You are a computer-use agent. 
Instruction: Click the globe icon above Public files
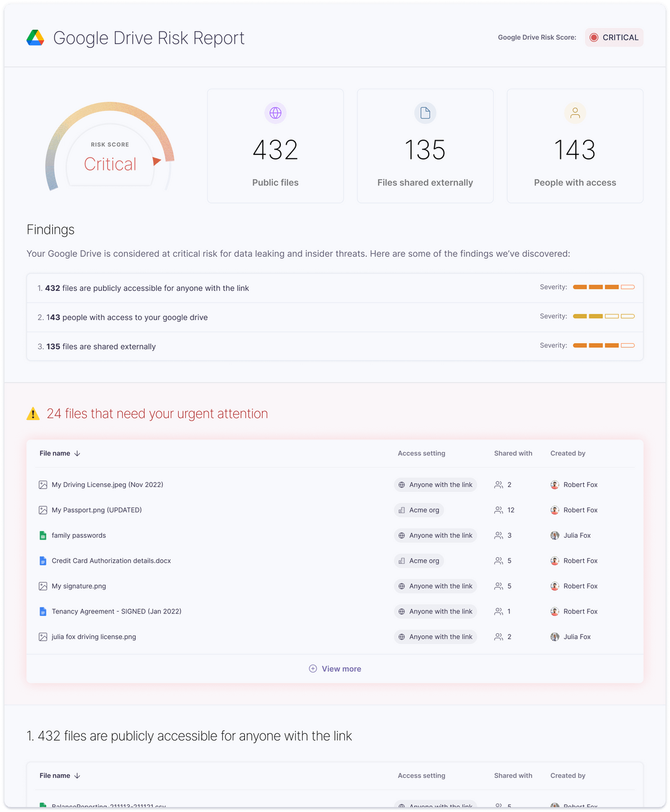(275, 113)
